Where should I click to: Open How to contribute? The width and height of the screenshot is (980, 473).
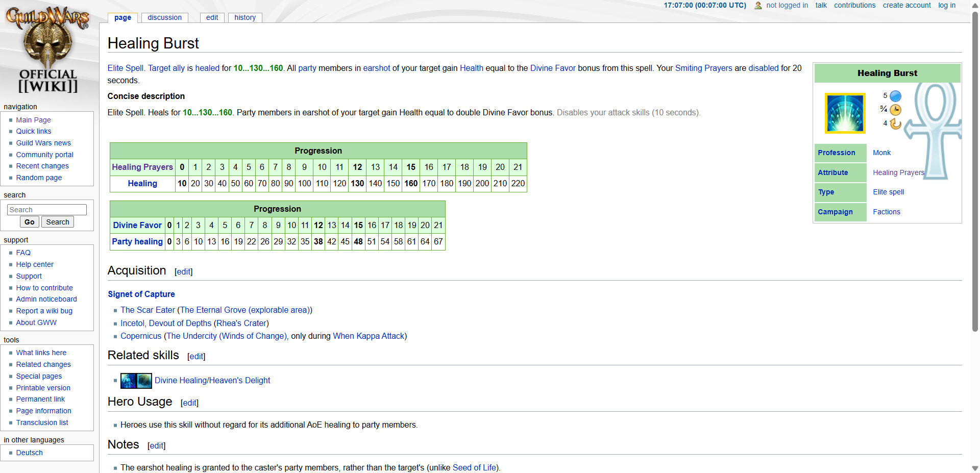point(44,288)
